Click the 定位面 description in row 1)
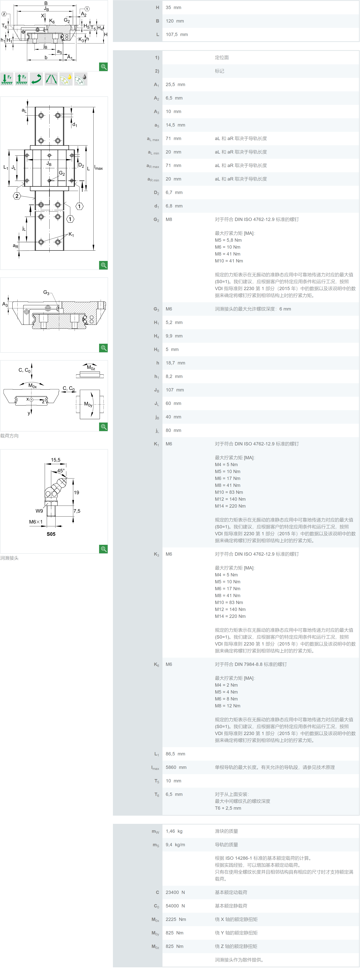This screenshot has height=980, width=360. [222, 57]
